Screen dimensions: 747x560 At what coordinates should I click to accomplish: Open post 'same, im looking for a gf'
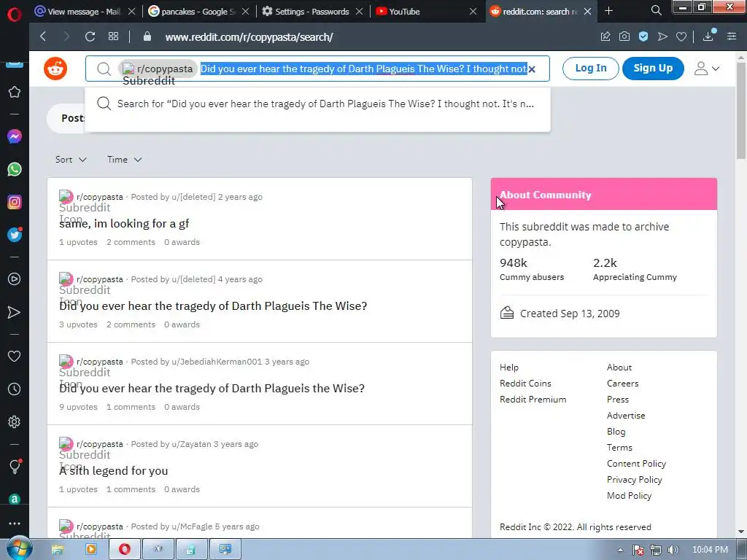[124, 223]
